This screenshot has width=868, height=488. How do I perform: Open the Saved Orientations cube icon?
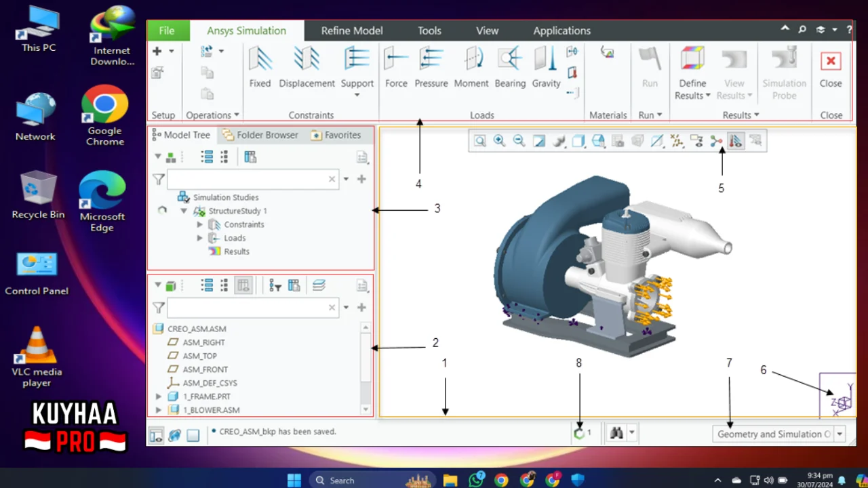click(598, 141)
